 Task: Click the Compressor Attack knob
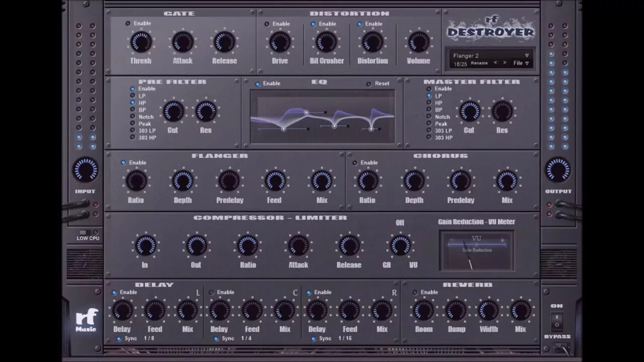(298, 245)
